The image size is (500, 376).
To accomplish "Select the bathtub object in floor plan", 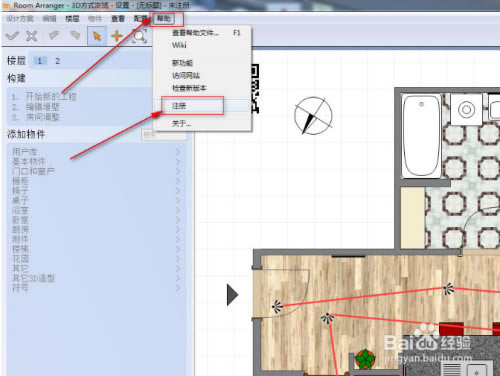I will pos(421,136).
